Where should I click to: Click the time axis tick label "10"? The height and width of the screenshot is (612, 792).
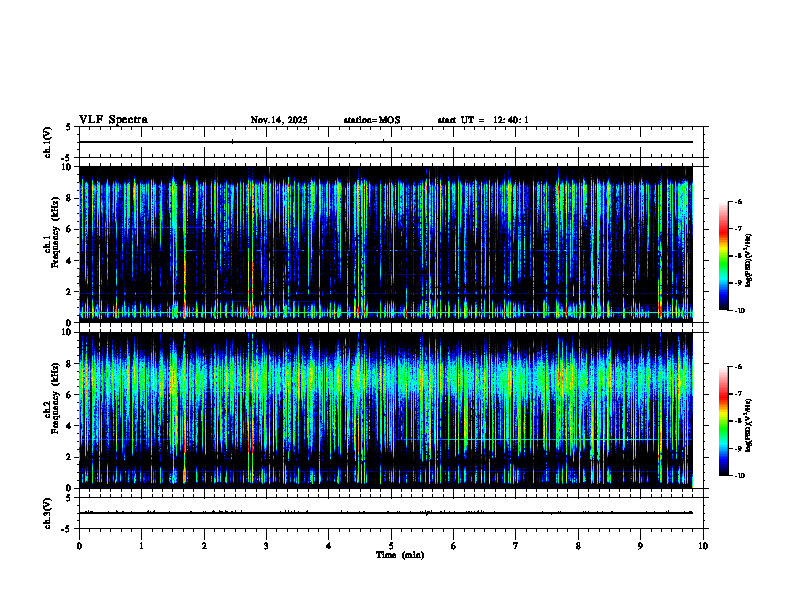tap(703, 546)
